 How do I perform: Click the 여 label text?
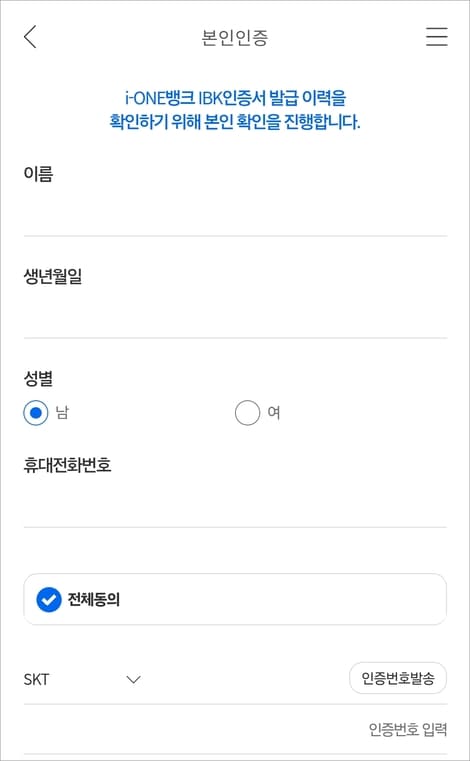273,413
